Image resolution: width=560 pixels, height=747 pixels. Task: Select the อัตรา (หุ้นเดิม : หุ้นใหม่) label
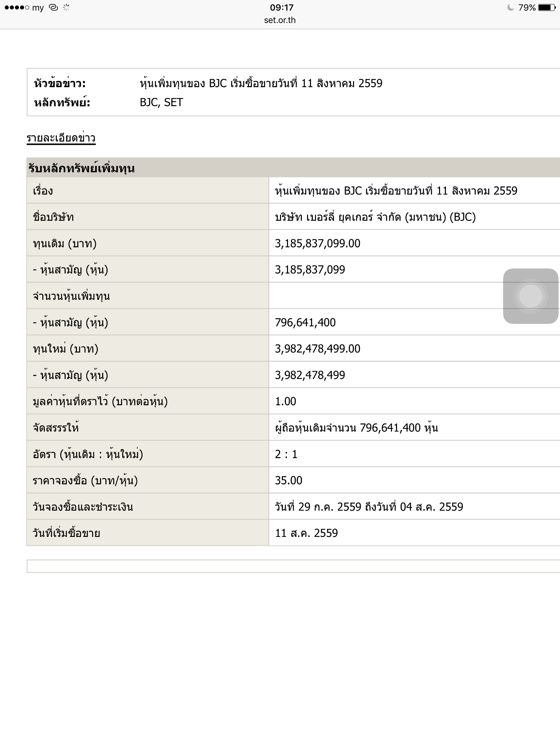tap(88, 454)
